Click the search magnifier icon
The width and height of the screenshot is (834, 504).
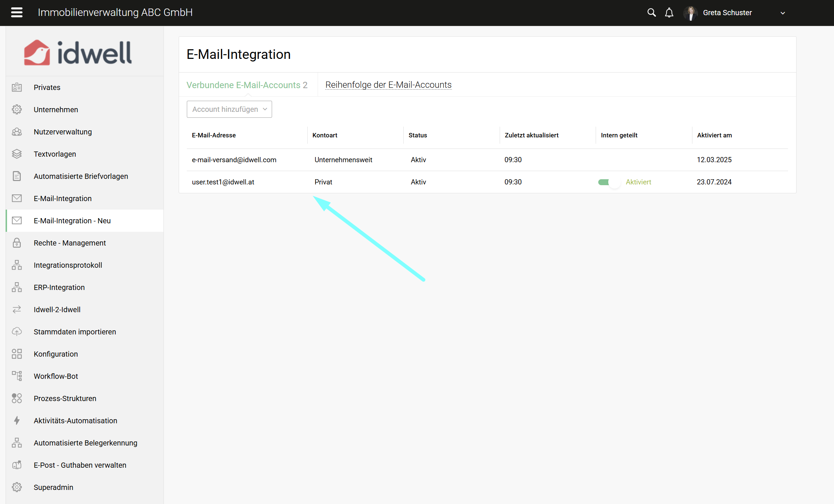pyautogui.click(x=651, y=13)
